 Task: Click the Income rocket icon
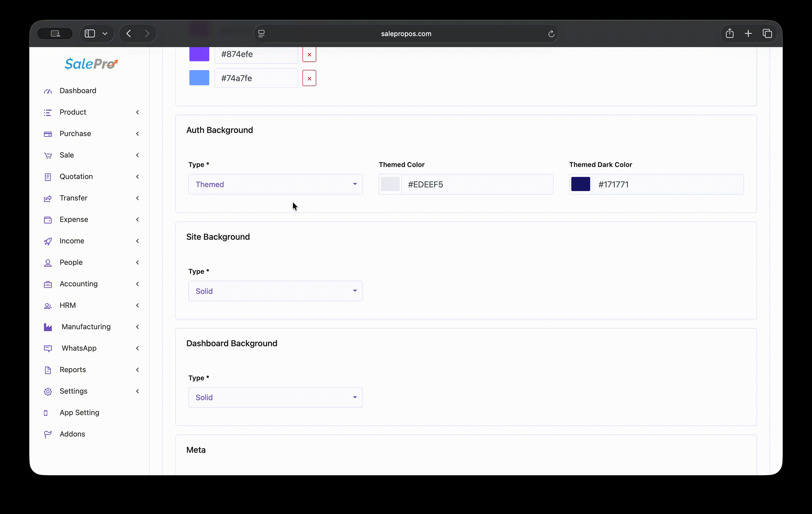pyautogui.click(x=48, y=241)
